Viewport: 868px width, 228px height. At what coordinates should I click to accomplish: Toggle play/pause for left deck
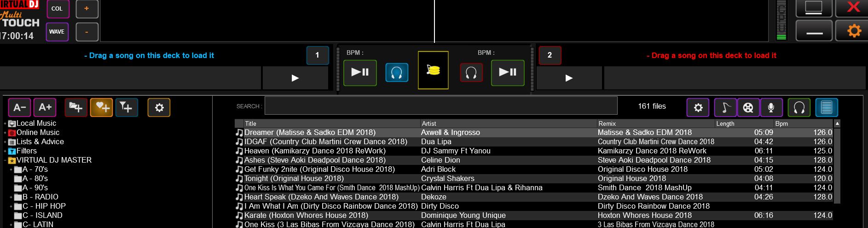click(360, 72)
